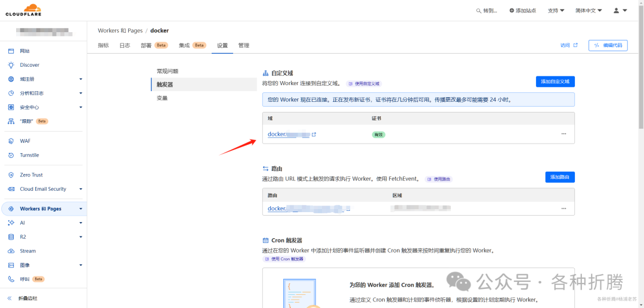Switch to the 集成 tab
The width and height of the screenshot is (644, 308).
point(192,45)
